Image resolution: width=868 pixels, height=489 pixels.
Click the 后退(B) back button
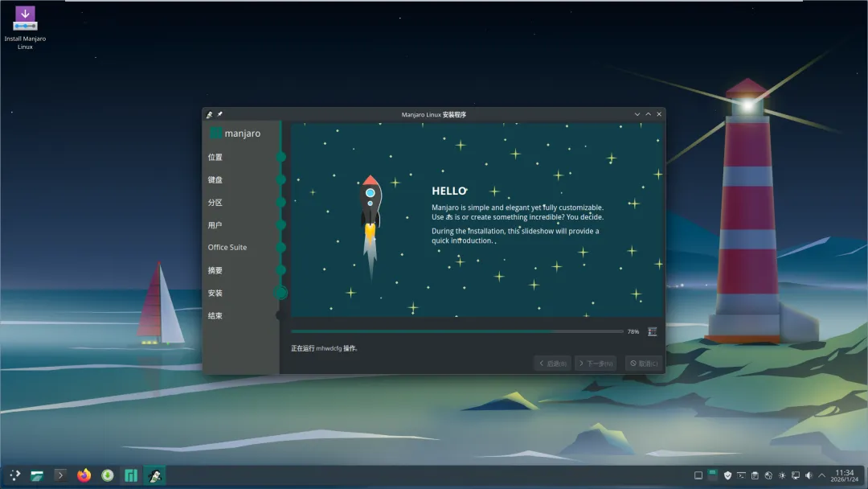(x=553, y=364)
